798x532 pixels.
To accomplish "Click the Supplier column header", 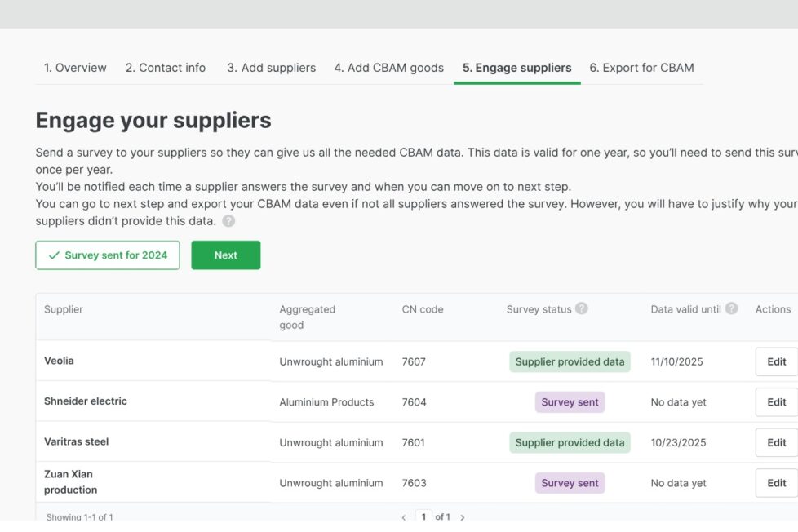I will [x=64, y=309].
